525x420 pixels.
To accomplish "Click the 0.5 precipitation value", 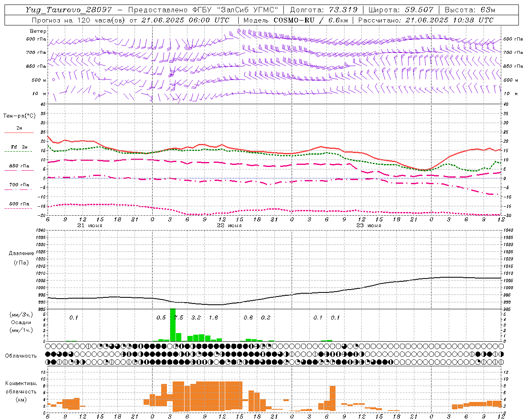I will pos(161,318).
